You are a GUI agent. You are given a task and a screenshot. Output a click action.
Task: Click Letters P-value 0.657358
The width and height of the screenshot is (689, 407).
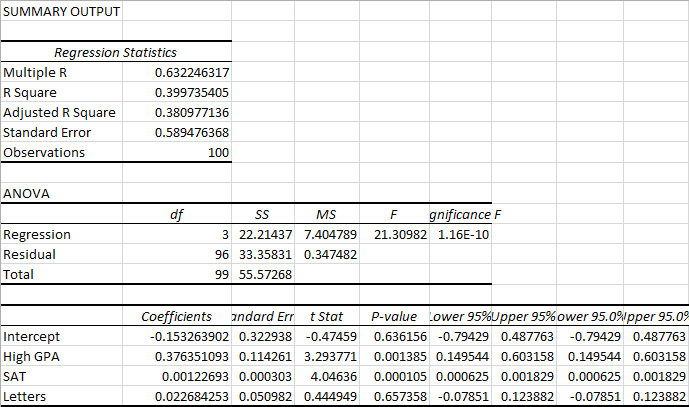394,396
